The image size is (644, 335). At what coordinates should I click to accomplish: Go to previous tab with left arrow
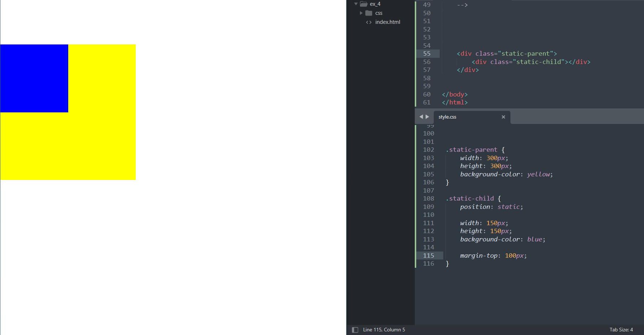click(x=421, y=117)
